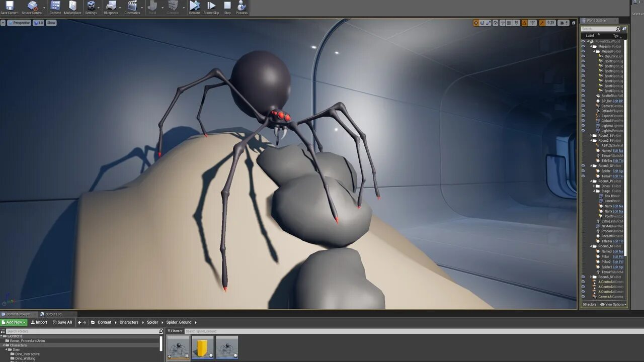Open grid snap value 10
Viewport: 644px width, 362px height.
click(516, 23)
